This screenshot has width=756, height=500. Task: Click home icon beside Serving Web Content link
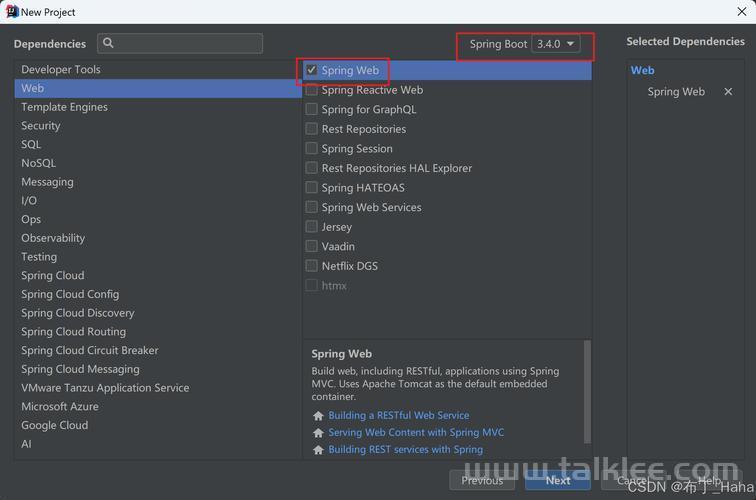tap(318, 433)
